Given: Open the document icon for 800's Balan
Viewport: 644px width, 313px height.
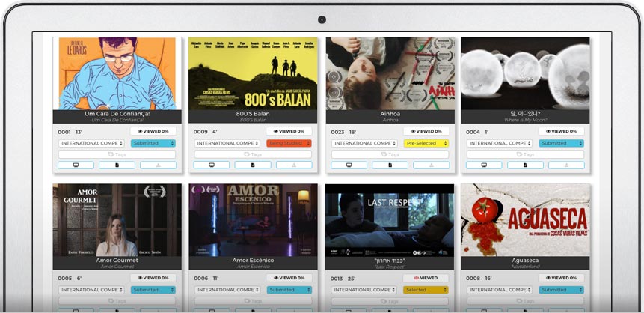Looking at the screenshot, I should (x=253, y=165).
